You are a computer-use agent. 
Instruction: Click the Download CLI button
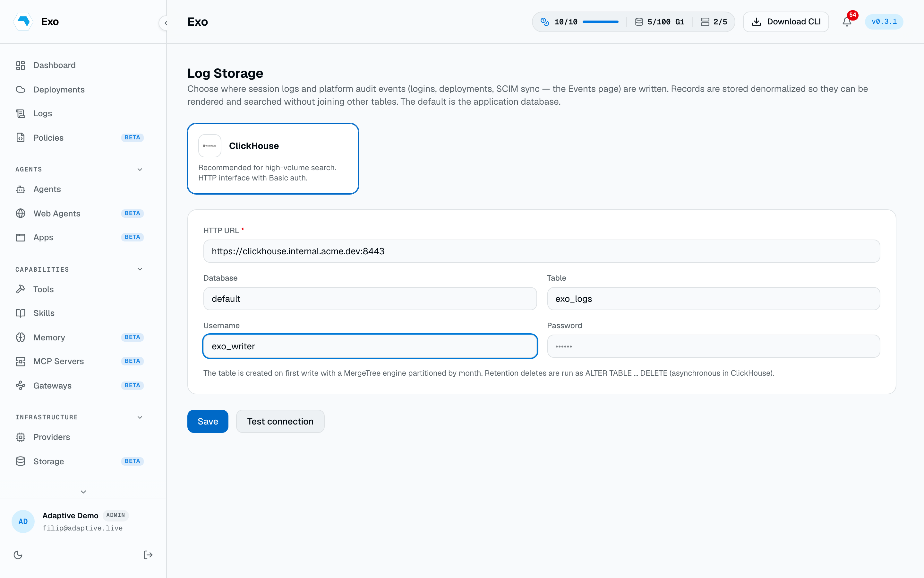coord(786,22)
